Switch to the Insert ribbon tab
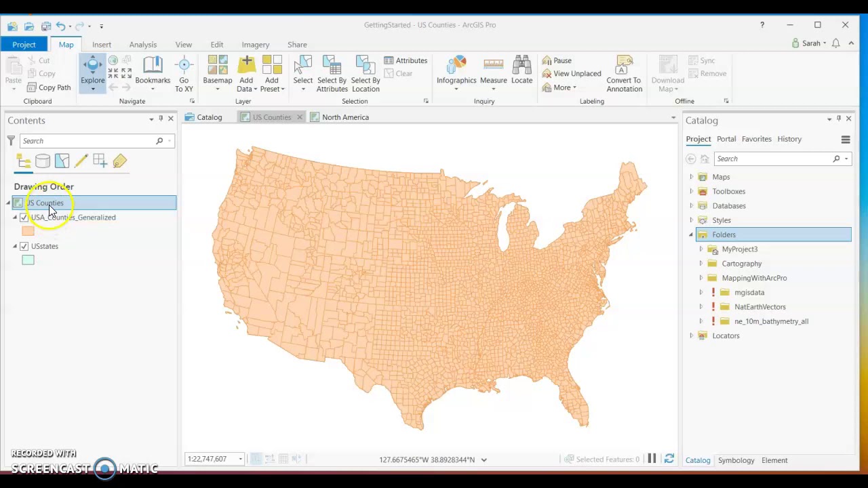The image size is (868, 488). [x=102, y=45]
